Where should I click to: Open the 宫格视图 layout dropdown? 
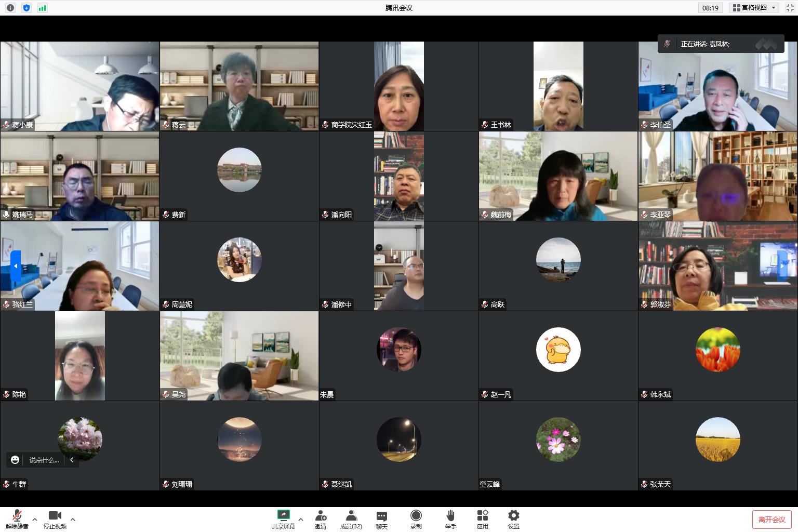(754, 8)
